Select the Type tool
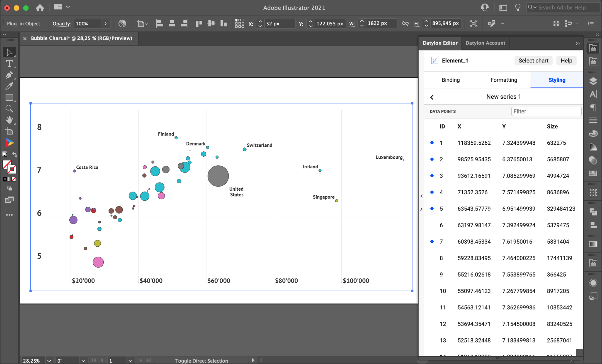Screen dimensions: 602x364 pos(9,64)
